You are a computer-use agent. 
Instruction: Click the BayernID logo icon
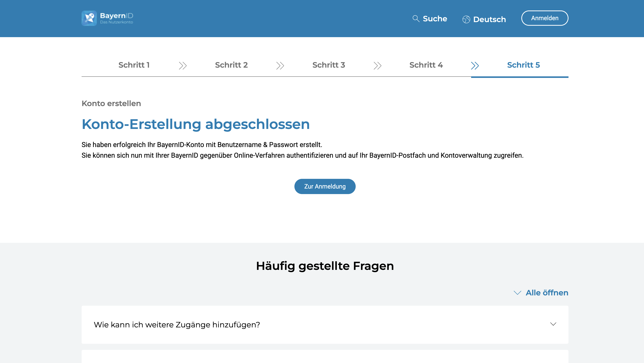[x=89, y=18]
